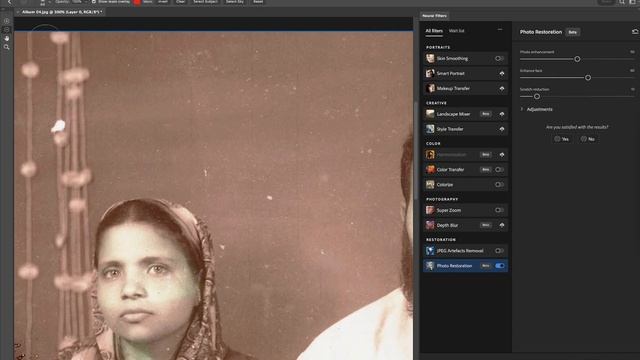
Task: Click the back arrow in options bar
Action: pos(10,2)
